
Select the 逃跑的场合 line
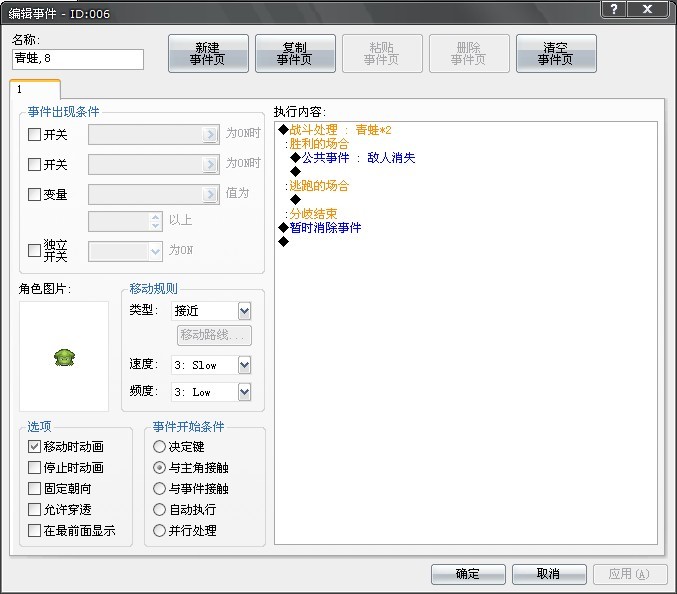coord(319,186)
